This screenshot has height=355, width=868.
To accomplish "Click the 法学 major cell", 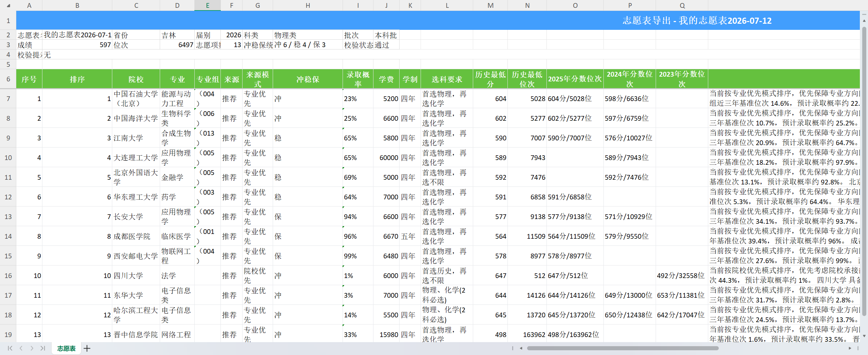I will [177, 276].
